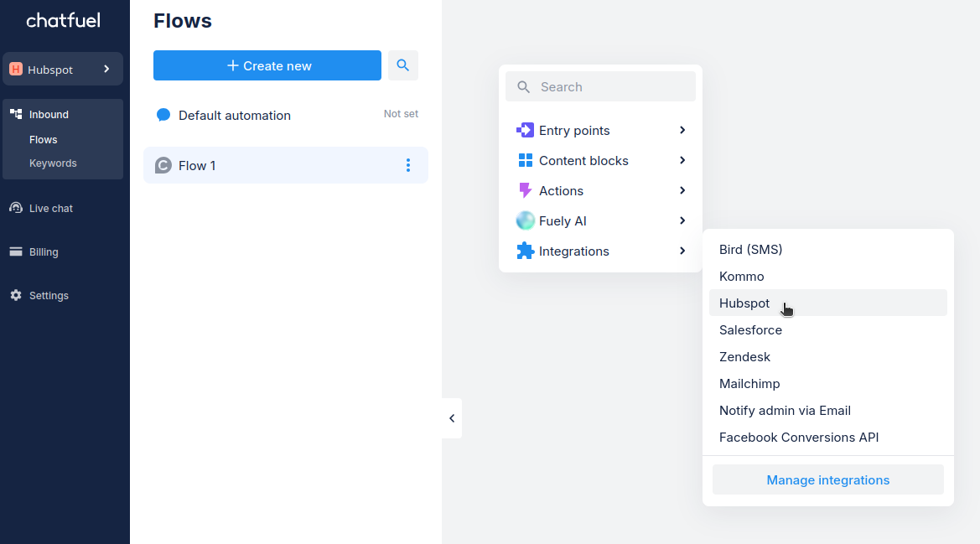Collapse the flows side panel
The image size is (980, 544).
point(452,418)
